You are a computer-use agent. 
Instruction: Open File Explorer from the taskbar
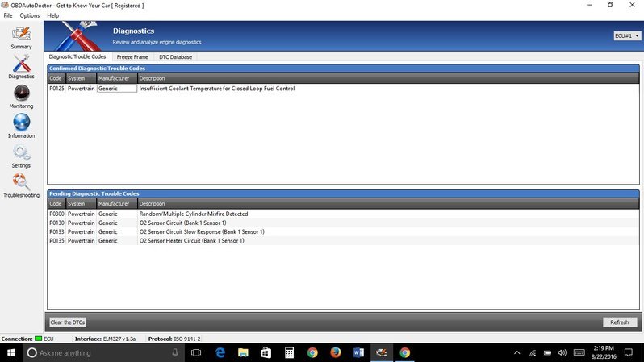pos(243,352)
